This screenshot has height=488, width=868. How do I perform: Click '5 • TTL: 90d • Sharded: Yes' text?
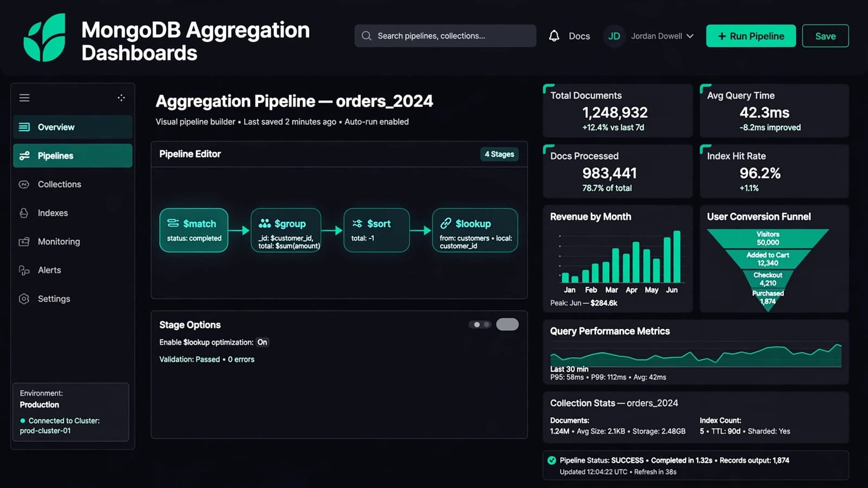(x=745, y=432)
